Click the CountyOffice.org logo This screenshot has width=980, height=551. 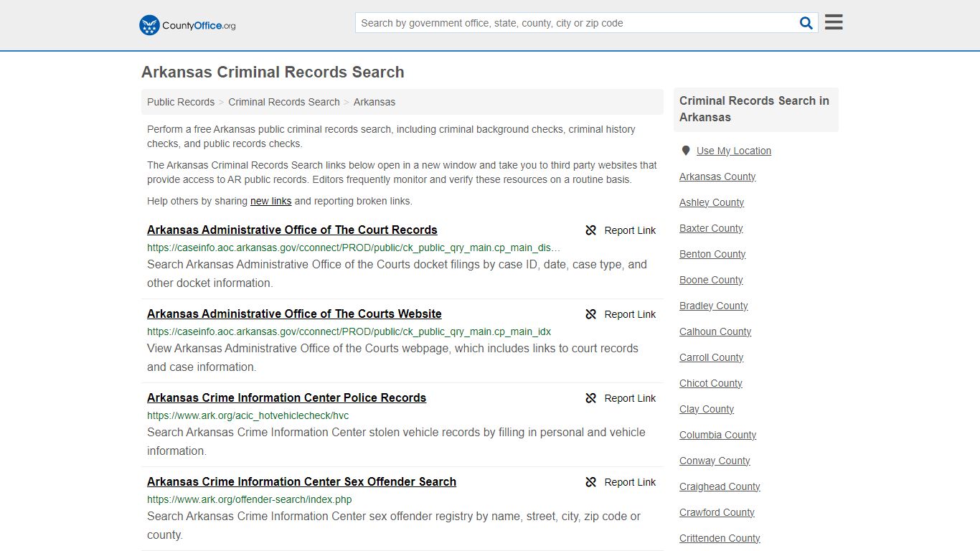coord(187,25)
